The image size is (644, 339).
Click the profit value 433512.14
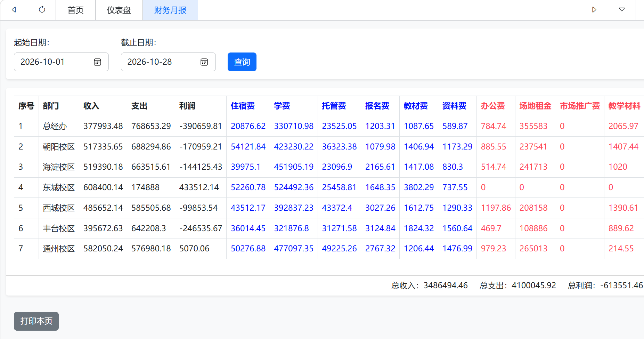point(199,187)
